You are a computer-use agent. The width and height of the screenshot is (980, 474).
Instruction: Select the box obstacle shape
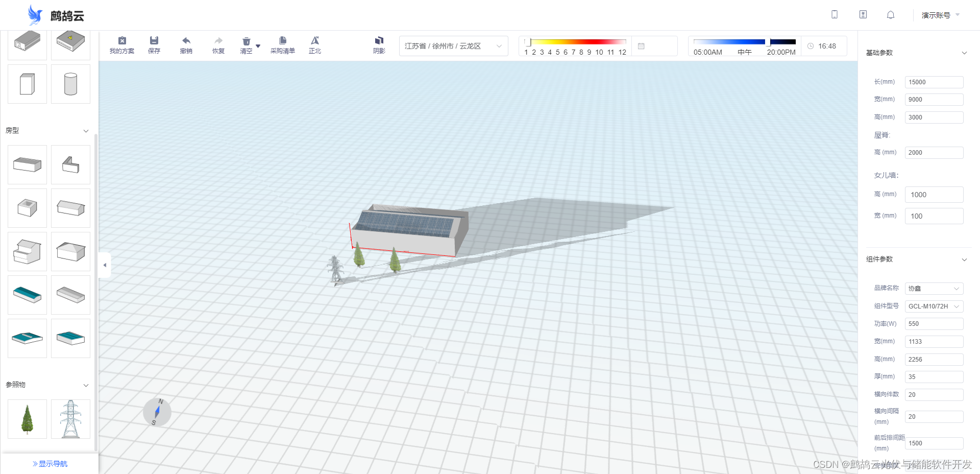[28, 84]
